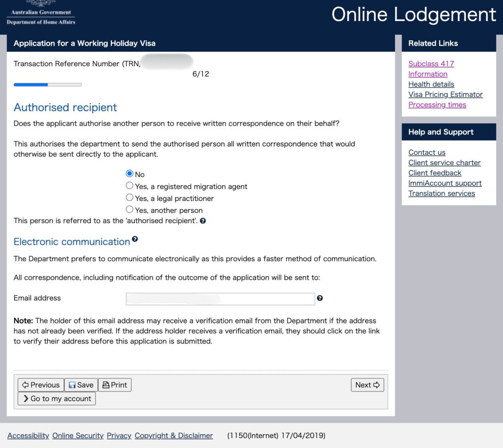Click the help icon beside Email address field
This screenshot has height=448, width=503.
[320, 298]
